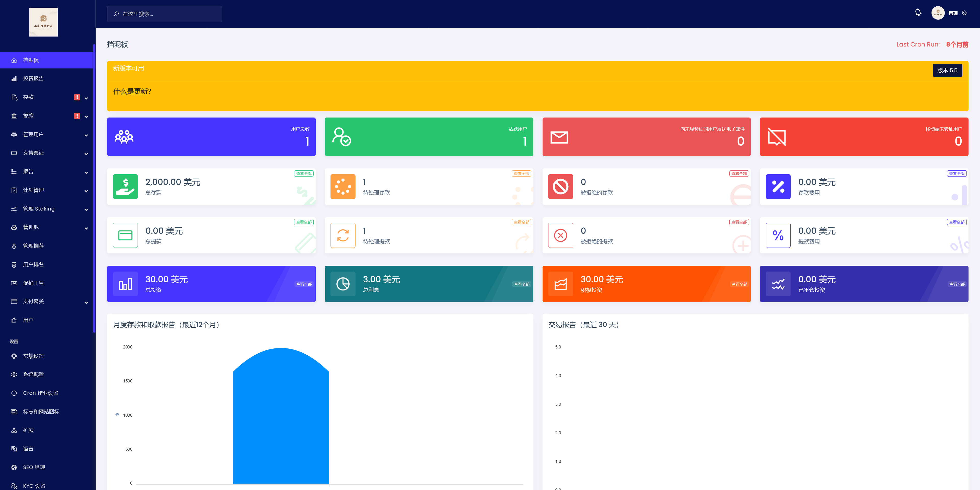Click the green total deposit hand icon
The image size is (980, 490).
[x=125, y=186]
